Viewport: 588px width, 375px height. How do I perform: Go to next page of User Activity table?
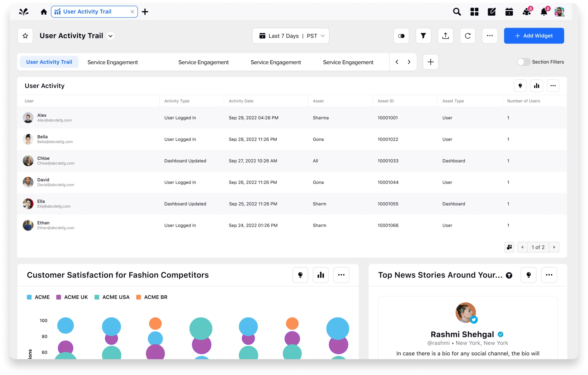pos(554,247)
